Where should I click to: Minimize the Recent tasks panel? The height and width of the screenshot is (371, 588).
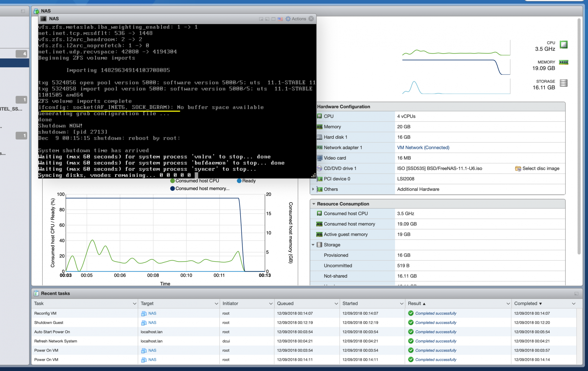576,293
